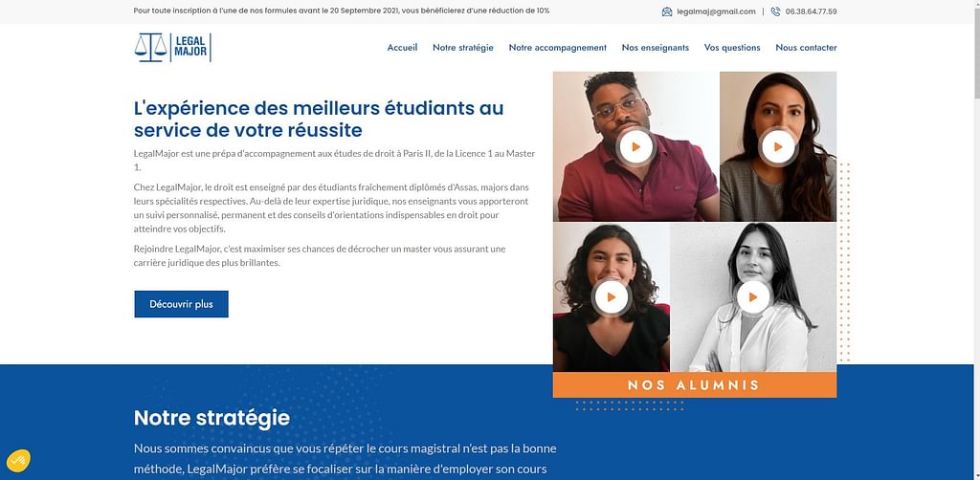Open the Vos questions page
The width and height of the screenshot is (980, 480).
click(x=732, y=48)
